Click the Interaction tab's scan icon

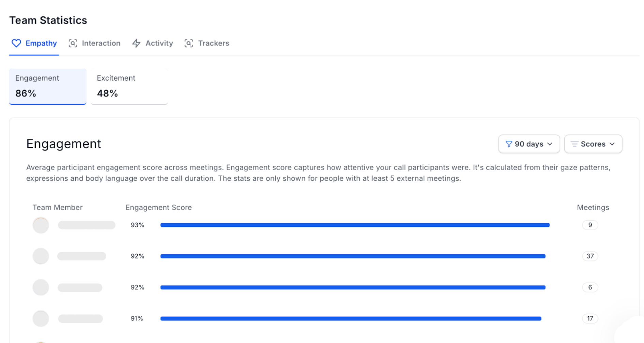tap(73, 43)
